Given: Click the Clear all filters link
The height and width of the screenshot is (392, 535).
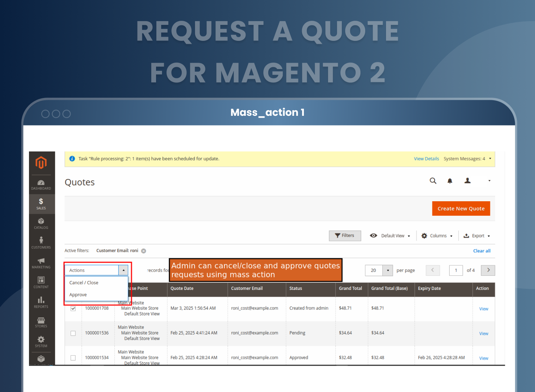Looking at the screenshot, I should click(x=481, y=251).
